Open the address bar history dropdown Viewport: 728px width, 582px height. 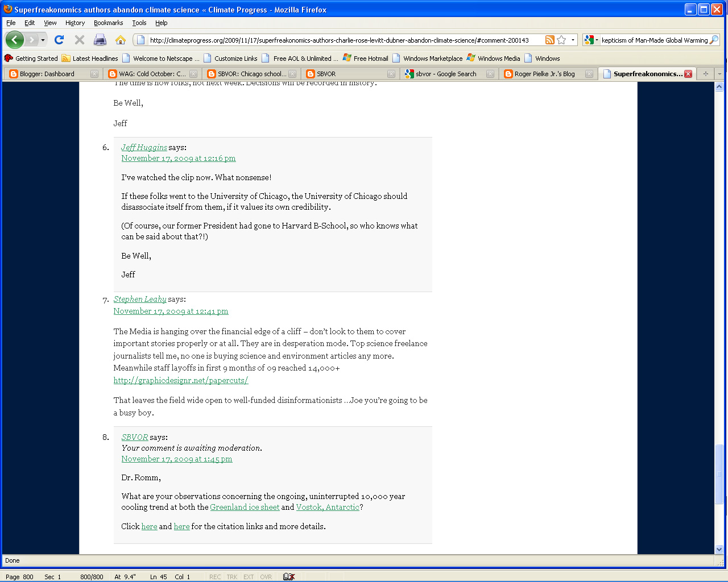click(x=573, y=40)
